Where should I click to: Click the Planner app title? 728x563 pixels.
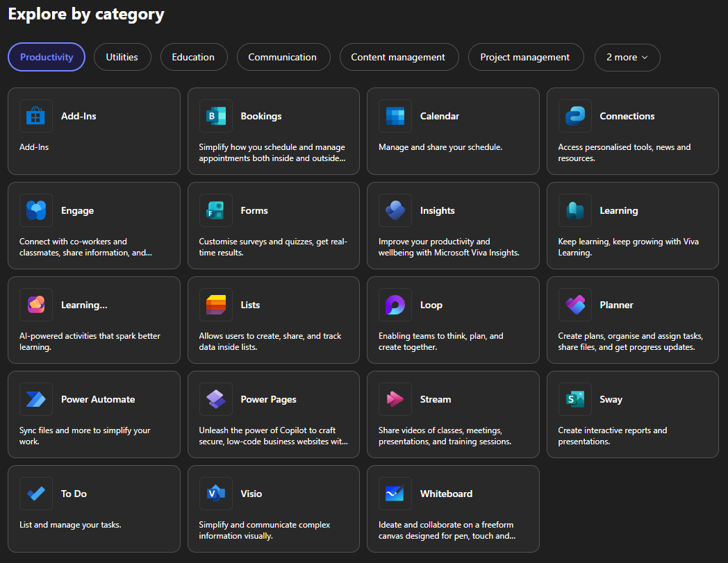tap(616, 305)
